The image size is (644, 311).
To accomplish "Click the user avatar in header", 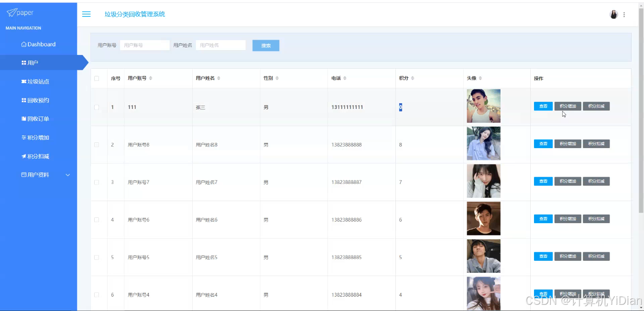I will [x=614, y=15].
